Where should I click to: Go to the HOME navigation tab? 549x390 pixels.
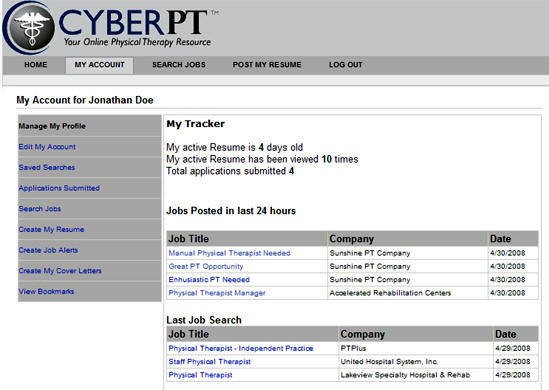(x=36, y=65)
